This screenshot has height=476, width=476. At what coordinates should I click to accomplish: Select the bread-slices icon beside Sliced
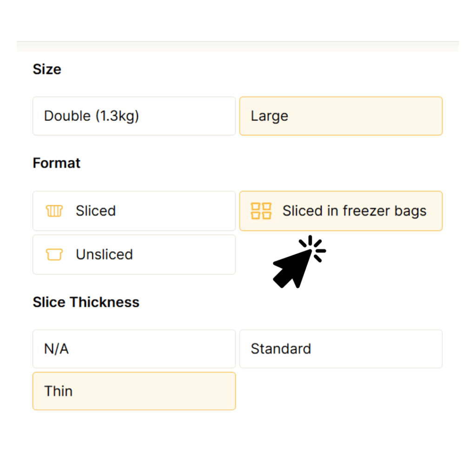pos(54,211)
